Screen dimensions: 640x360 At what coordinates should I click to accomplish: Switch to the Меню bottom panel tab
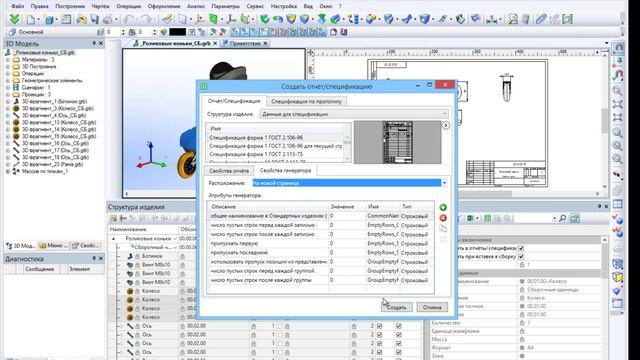pyautogui.click(x=53, y=245)
